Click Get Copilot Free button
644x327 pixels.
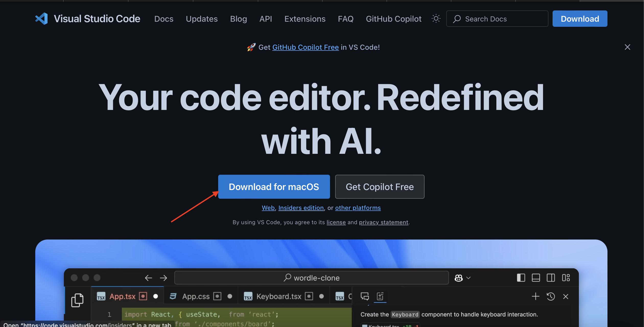380,187
